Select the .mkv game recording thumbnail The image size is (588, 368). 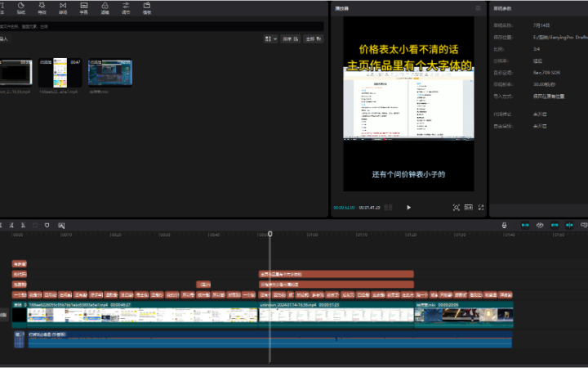coord(110,73)
